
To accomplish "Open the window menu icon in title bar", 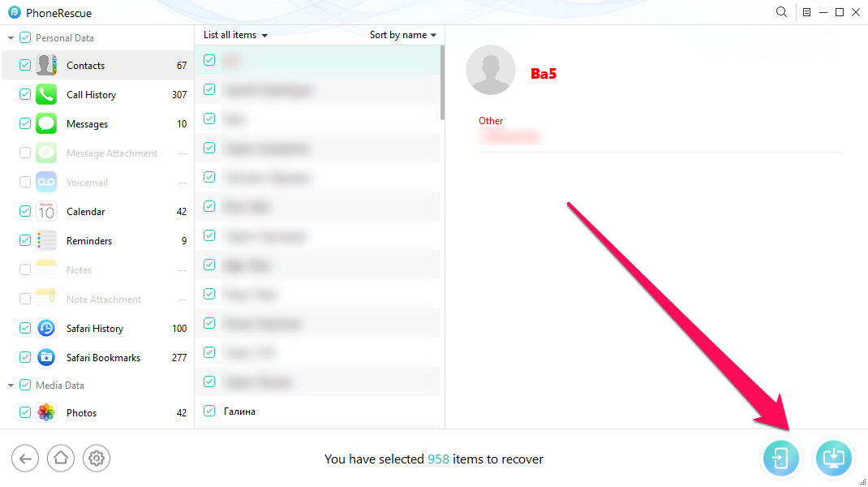I will (x=806, y=12).
